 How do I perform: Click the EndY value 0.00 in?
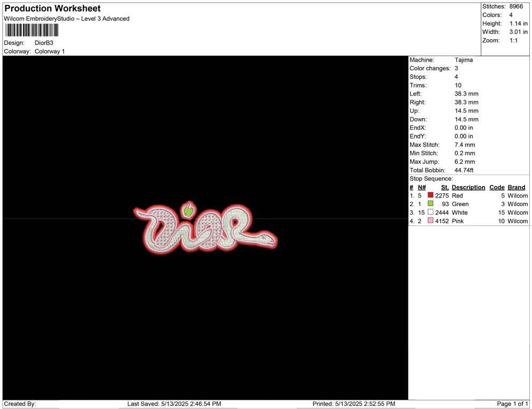[x=464, y=136]
